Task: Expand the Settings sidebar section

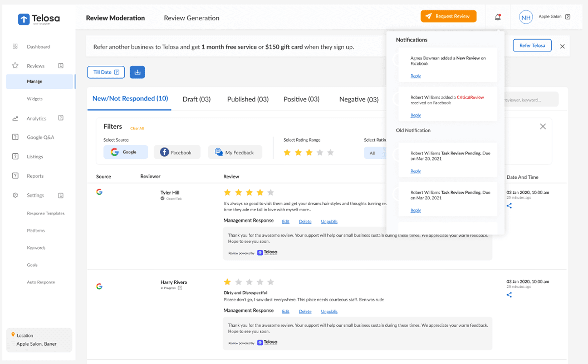Action: 61,196
